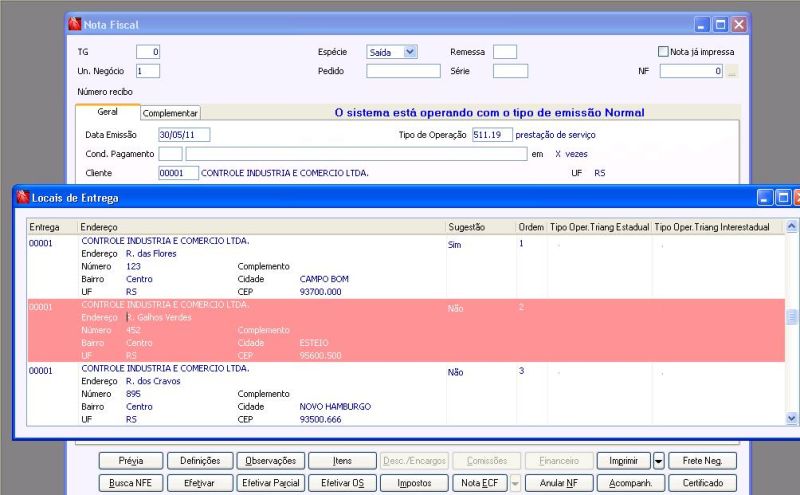Maximize the Locais de Entrega window
The width and height of the screenshot is (800, 495).
click(x=783, y=197)
